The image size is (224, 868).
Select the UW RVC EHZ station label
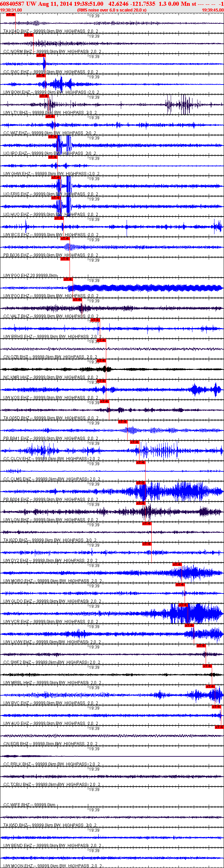51,703
